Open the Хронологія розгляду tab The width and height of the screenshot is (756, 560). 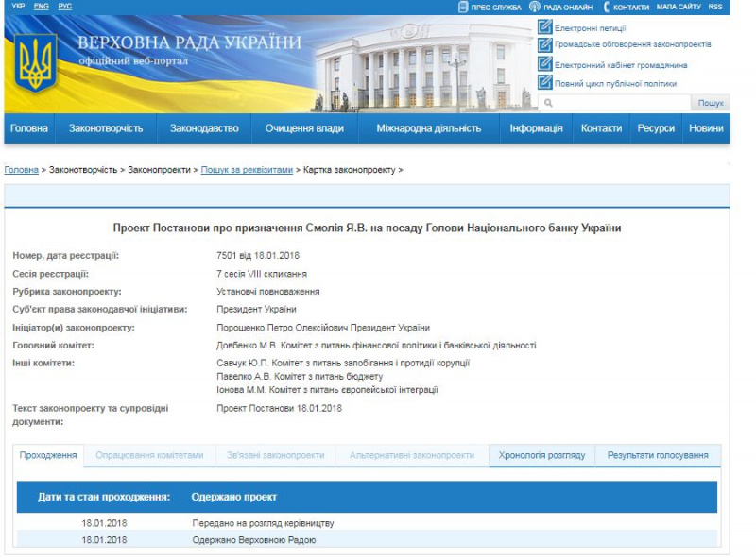click(541, 454)
